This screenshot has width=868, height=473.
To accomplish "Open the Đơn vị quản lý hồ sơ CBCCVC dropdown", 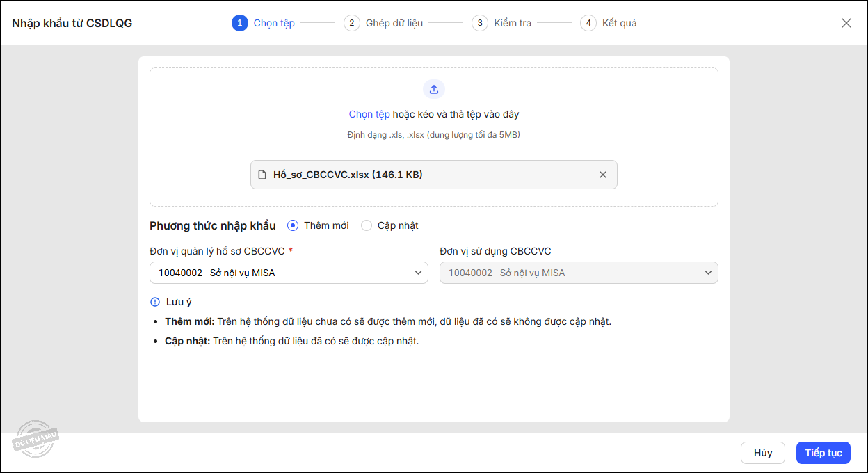I will click(289, 273).
